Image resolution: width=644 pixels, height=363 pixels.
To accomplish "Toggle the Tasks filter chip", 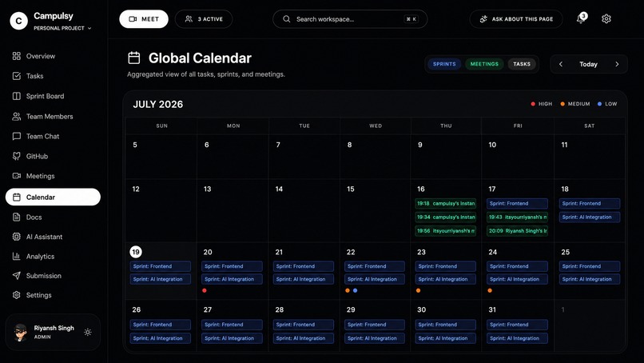I will pyautogui.click(x=522, y=64).
